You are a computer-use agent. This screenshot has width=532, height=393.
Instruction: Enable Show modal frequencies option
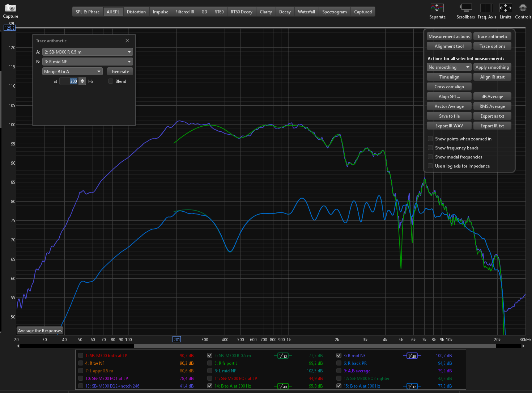coord(430,157)
